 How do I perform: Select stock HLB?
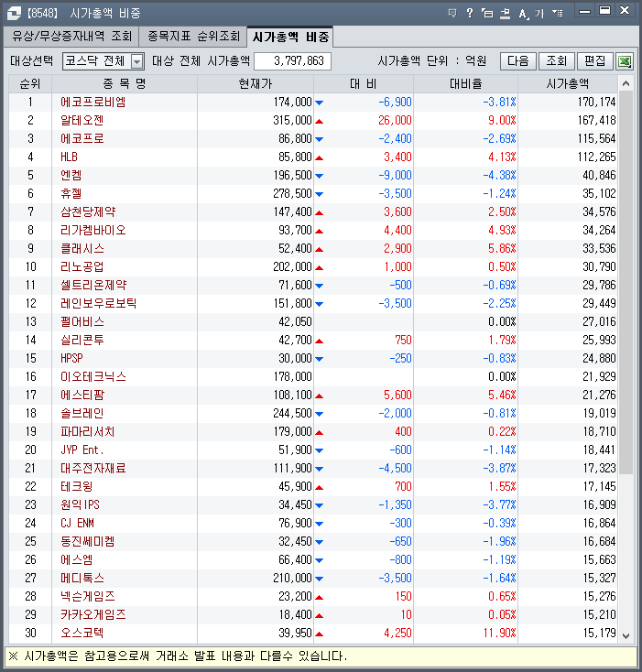[x=69, y=157]
